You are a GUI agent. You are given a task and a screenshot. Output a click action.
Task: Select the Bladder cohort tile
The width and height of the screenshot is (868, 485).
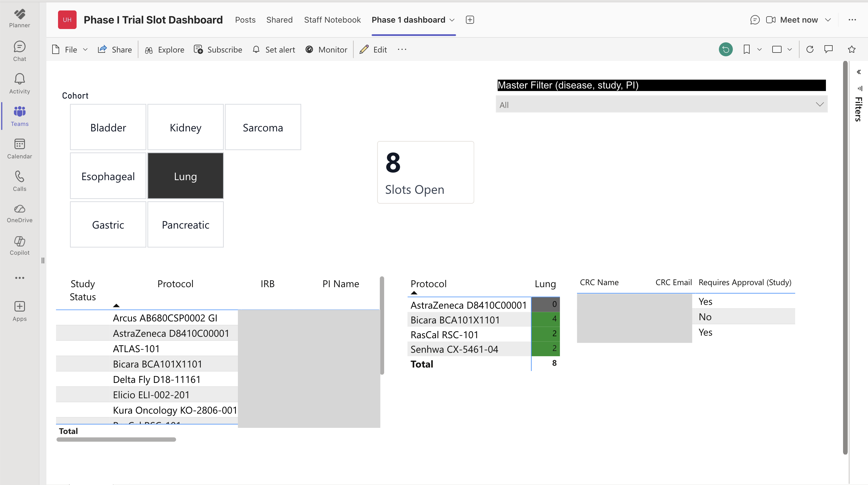tap(108, 127)
